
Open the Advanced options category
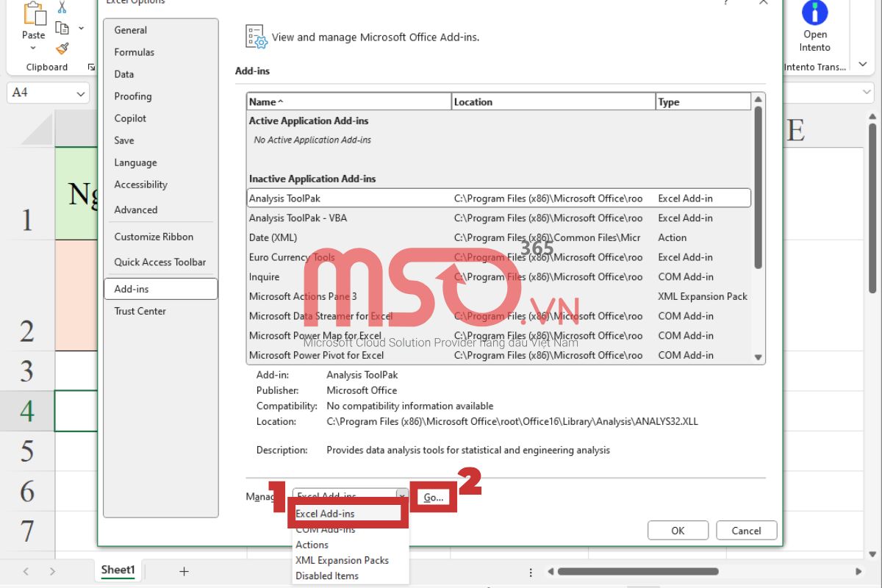(x=161, y=209)
